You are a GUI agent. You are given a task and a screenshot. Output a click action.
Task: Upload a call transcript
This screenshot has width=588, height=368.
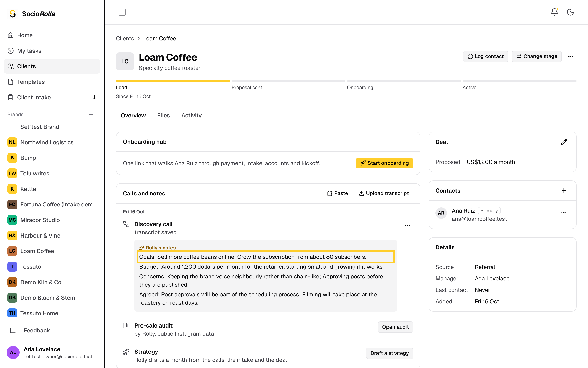click(384, 193)
